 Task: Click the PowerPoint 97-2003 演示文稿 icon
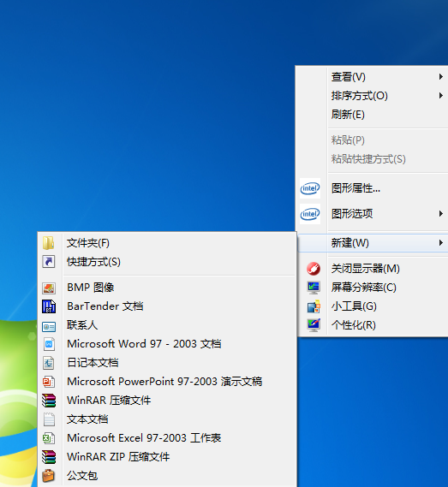[x=49, y=382]
